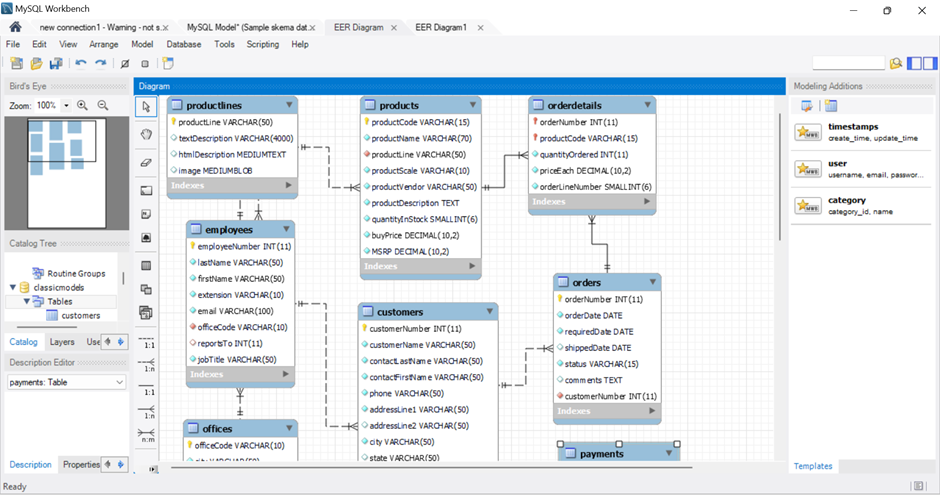This screenshot has width=940, height=495.
Task: Select Routine Groups in the Catalog Tree
Action: (76, 273)
